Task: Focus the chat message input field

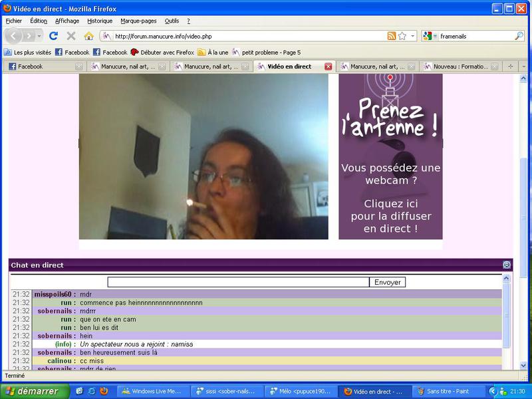Action: pos(238,282)
